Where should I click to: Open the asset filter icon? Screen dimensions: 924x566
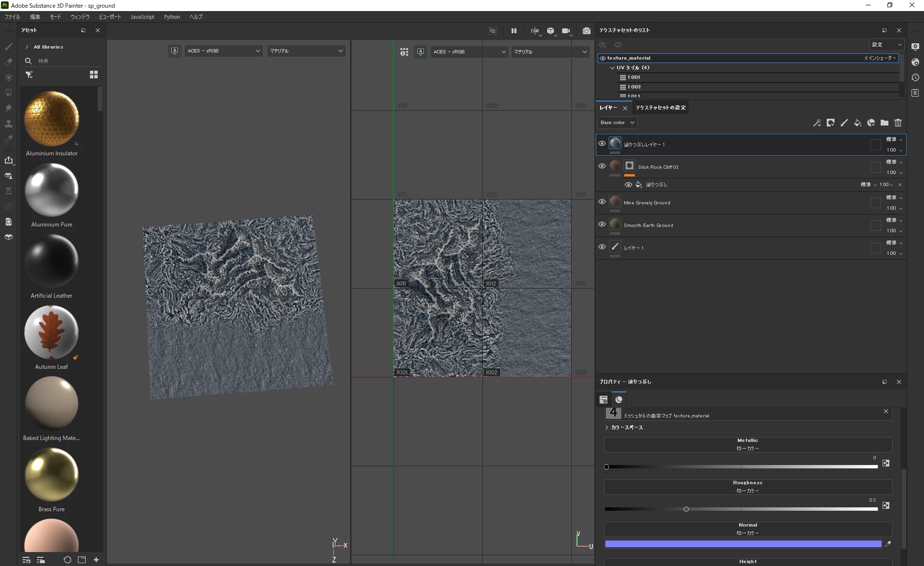click(29, 75)
